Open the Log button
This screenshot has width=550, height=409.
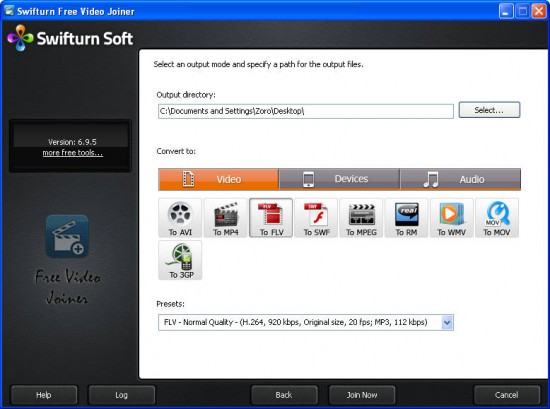[x=121, y=395]
